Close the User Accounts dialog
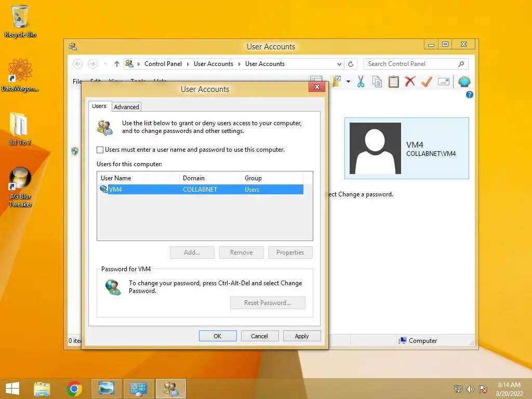Image resolution: width=532 pixels, height=399 pixels. coord(317,87)
